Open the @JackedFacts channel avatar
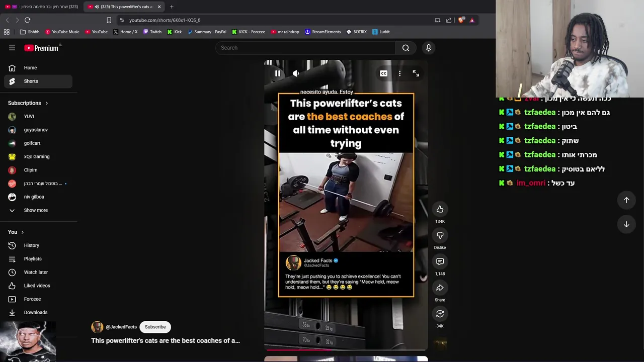The width and height of the screenshot is (644, 362). pyautogui.click(x=97, y=327)
